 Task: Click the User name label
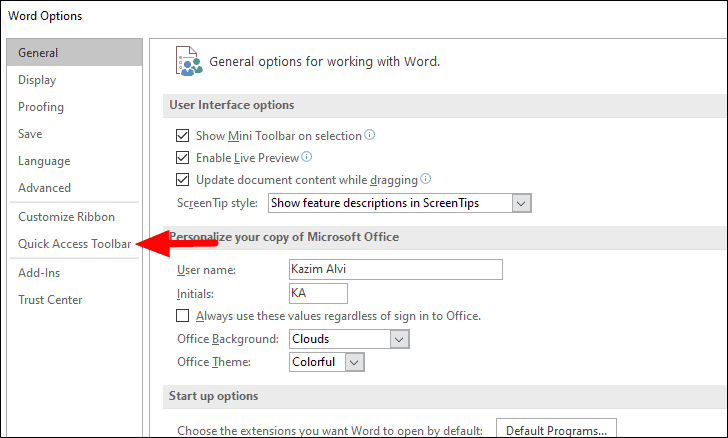206,270
